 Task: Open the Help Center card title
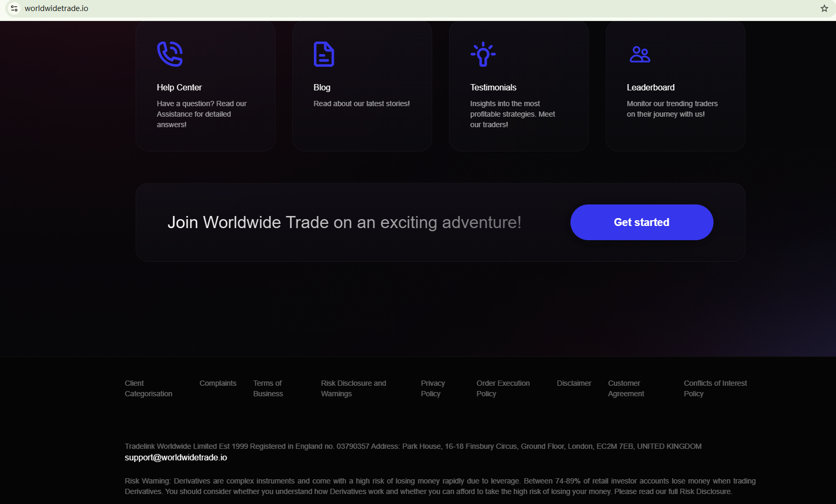[x=179, y=88]
